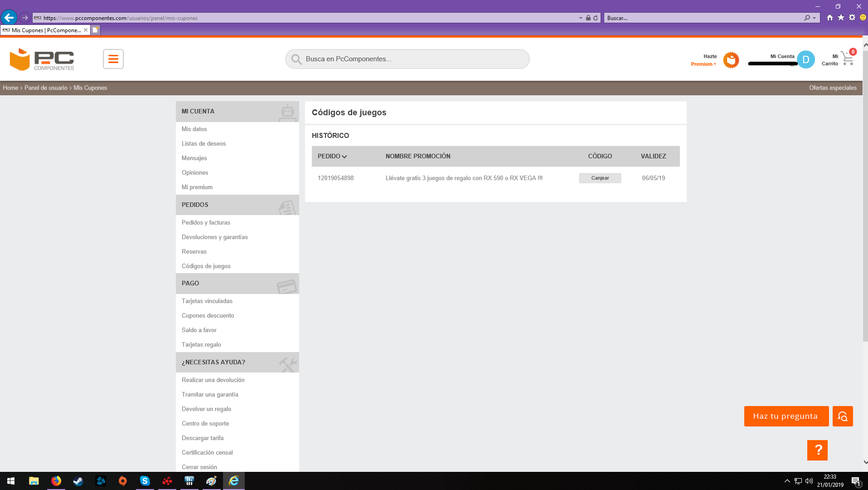Open Opiniones menu item
The width and height of the screenshot is (868, 490).
tap(195, 172)
